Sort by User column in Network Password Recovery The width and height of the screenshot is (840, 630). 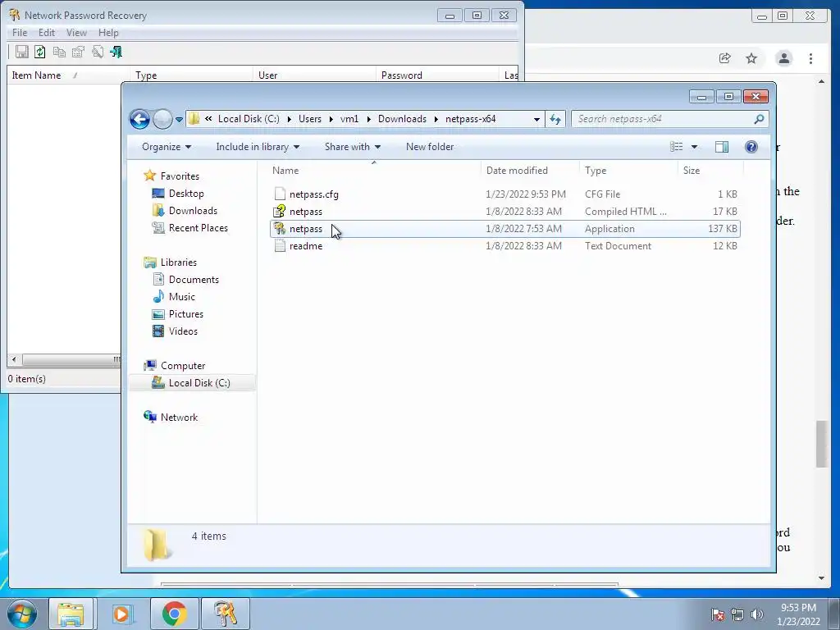click(314, 75)
